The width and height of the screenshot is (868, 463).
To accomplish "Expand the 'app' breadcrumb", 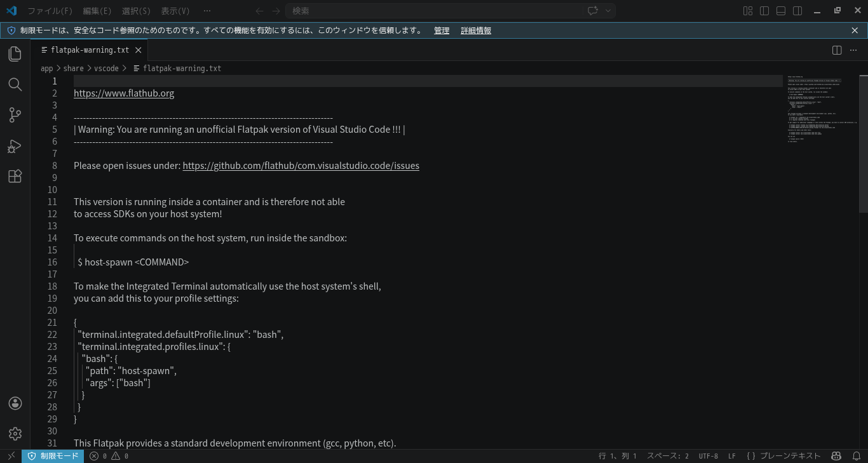I will (46, 69).
